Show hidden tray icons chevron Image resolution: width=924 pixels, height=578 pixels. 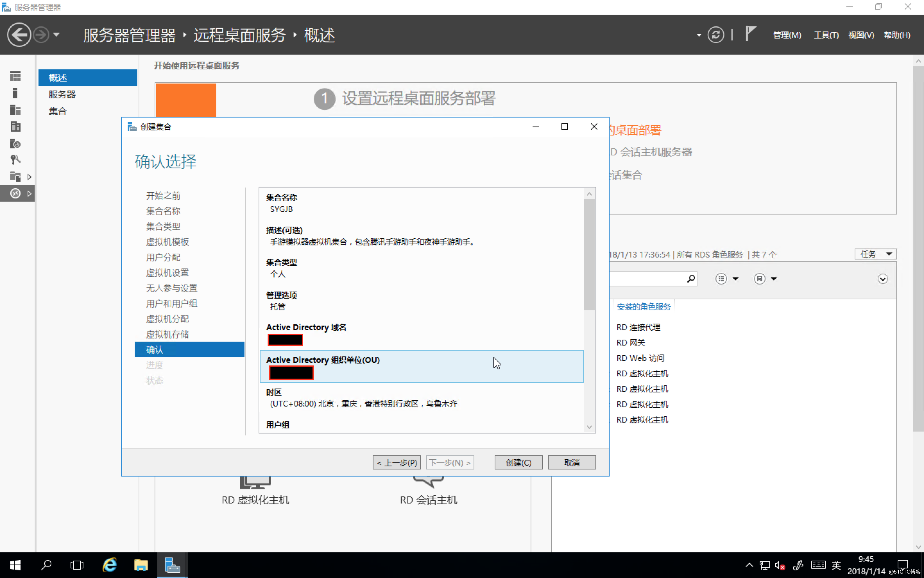point(749,565)
